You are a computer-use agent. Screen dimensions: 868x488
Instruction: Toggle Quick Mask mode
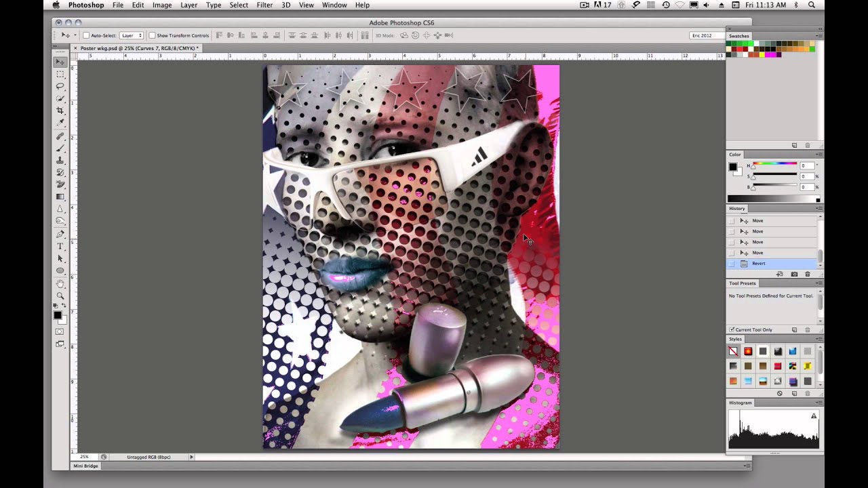coord(60,332)
